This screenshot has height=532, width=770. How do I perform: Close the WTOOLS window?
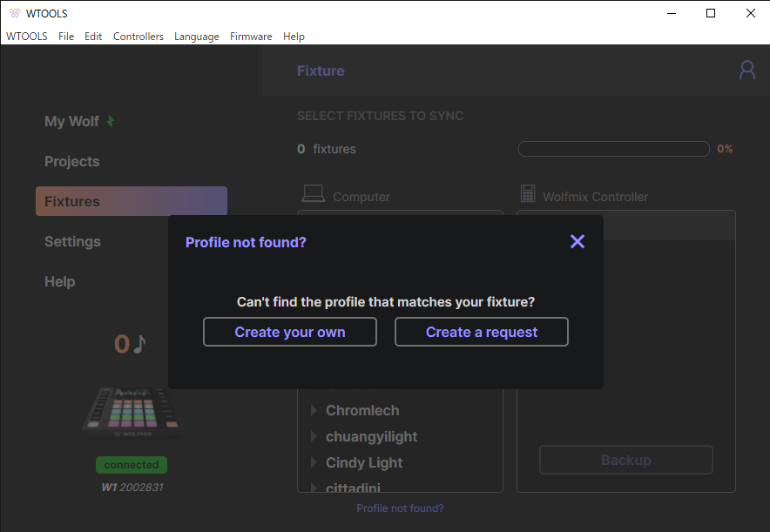click(x=750, y=13)
